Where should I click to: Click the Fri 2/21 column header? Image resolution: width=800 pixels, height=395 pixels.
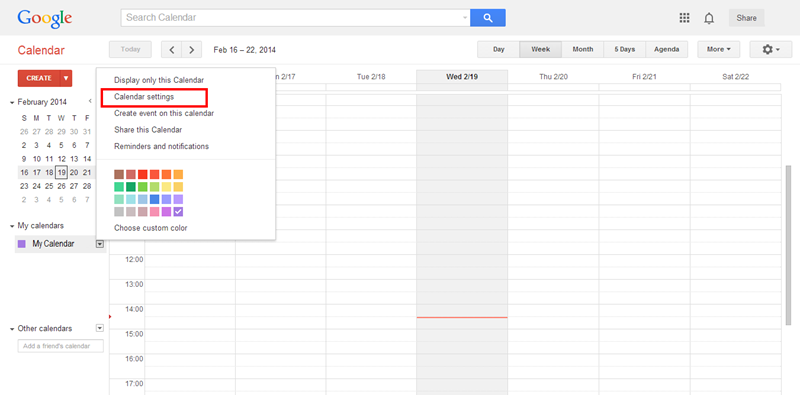point(644,77)
